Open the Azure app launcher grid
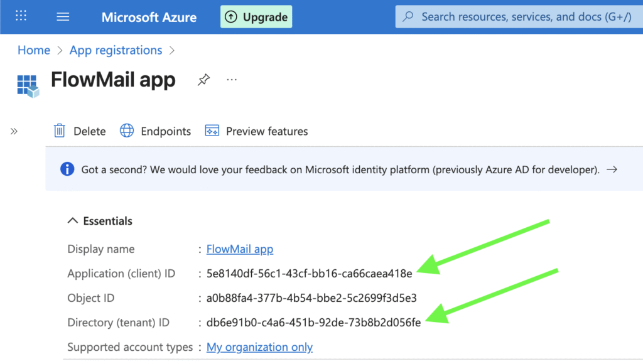Image resolution: width=643 pixels, height=364 pixels. [21, 16]
